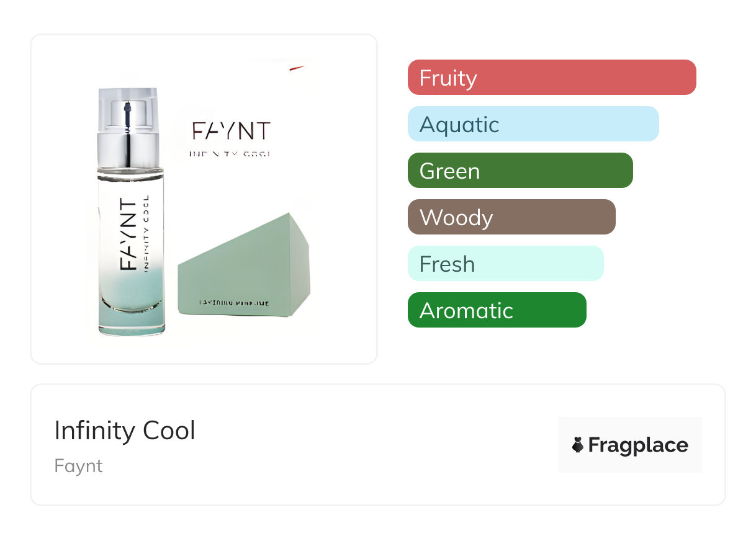Click the small text on green box

(x=233, y=303)
